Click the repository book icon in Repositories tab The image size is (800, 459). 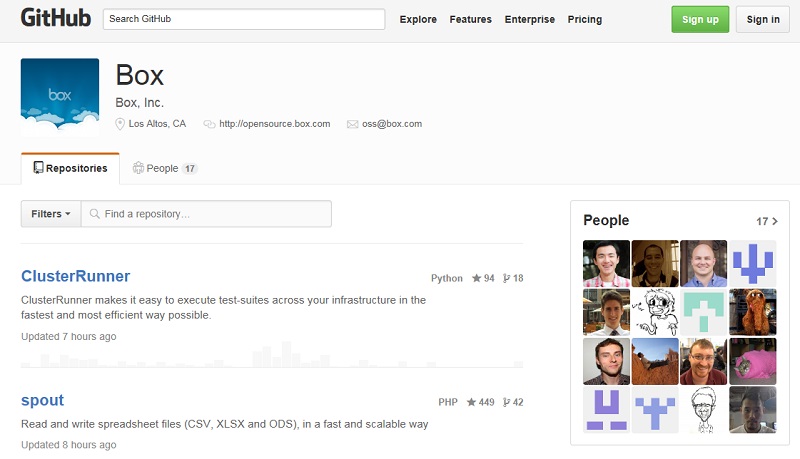coord(38,167)
